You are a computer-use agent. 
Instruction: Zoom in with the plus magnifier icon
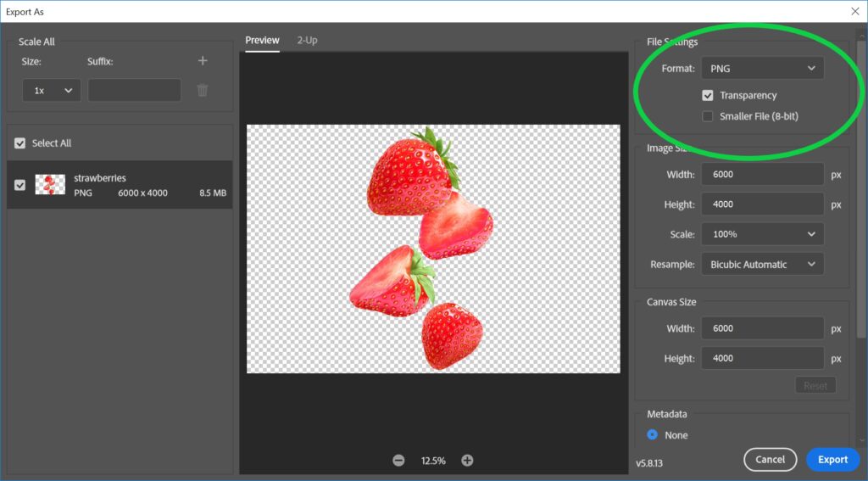467,460
